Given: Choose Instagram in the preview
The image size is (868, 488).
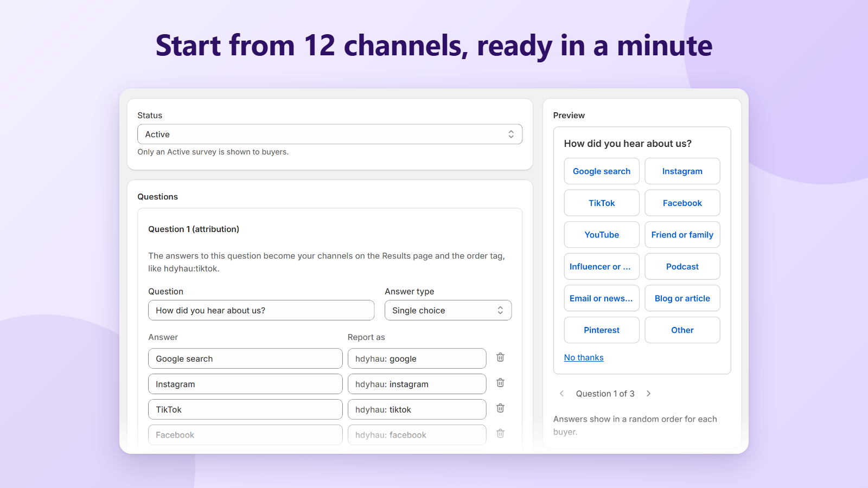Looking at the screenshot, I should click(x=682, y=171).
